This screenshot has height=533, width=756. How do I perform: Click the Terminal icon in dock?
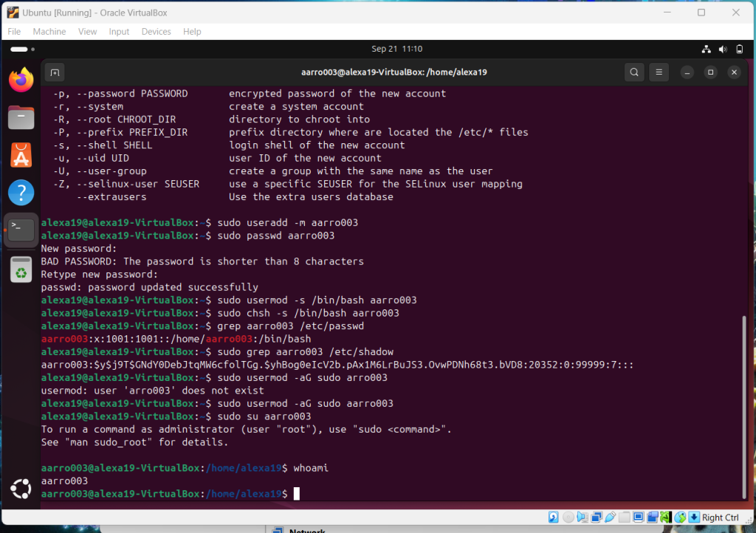click(21, 230)
